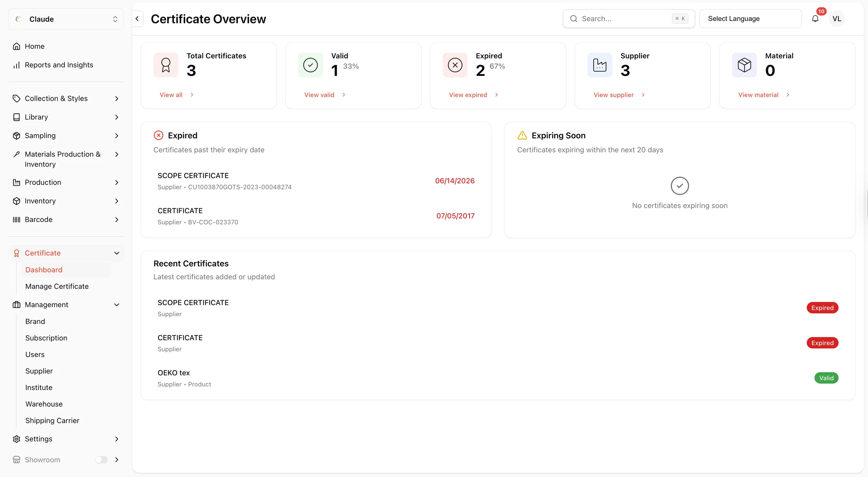The image size is (868, 477).
Task: Click the Valid checkmark circle icon
Action: pyautogui.click(x=310, y=65)
